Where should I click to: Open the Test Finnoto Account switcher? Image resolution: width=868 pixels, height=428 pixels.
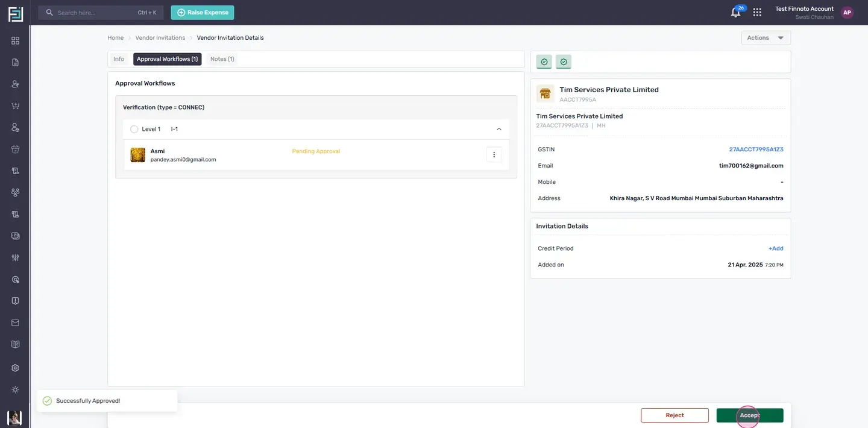point(804,13)
